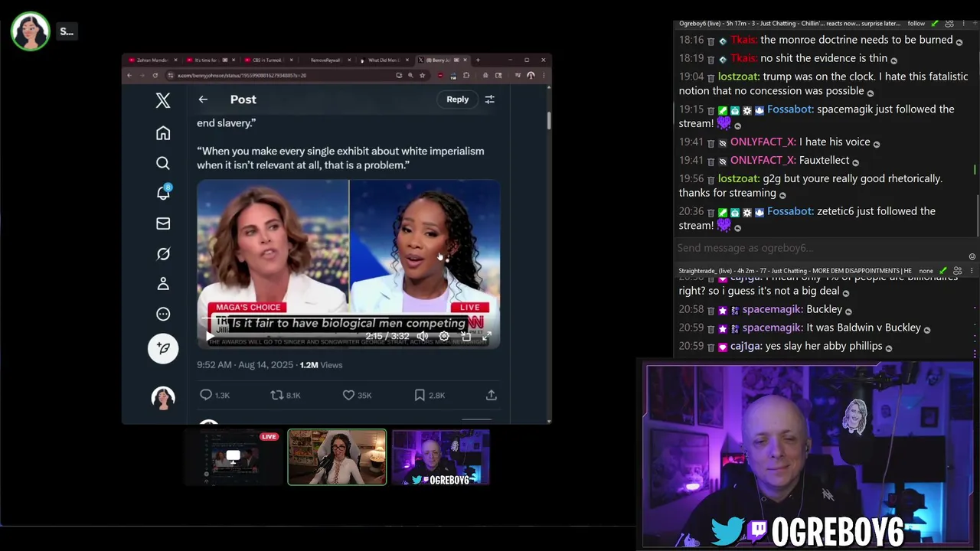Click username lostzoat at 19:56
This screenshot has height=551, width=980.
point(738,178)
